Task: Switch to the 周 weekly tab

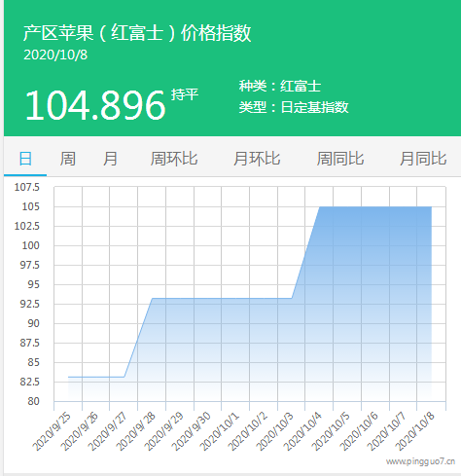Action: pyautogui.click(x=68, y=159)
